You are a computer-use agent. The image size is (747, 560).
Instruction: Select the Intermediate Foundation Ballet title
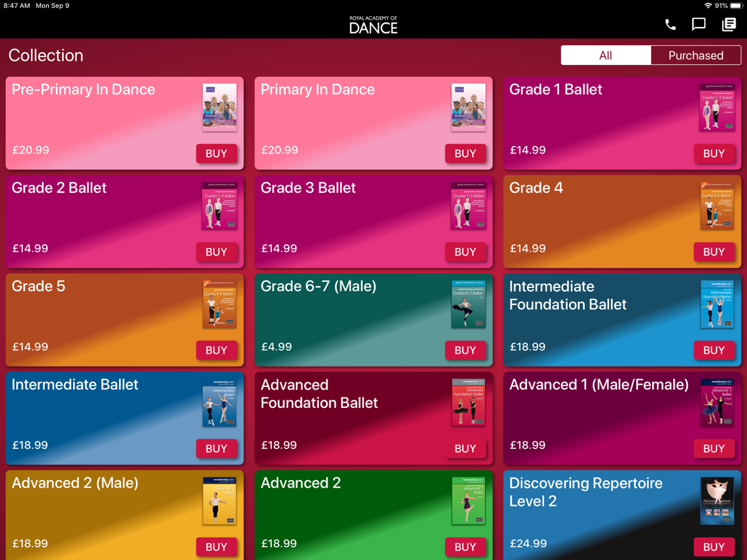coord(568,296)
